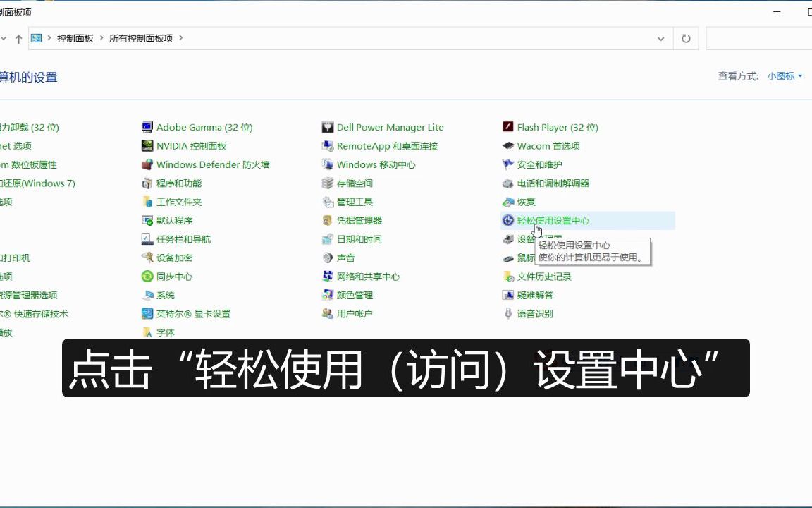Open 用户帐户 settings
812x508 pixels.
click(x=355, y=313)
